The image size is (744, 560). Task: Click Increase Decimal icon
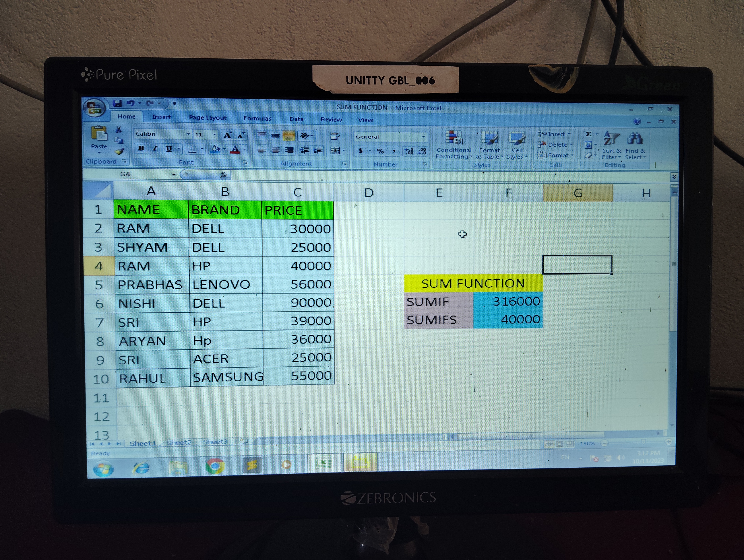(x=409, y=151)
